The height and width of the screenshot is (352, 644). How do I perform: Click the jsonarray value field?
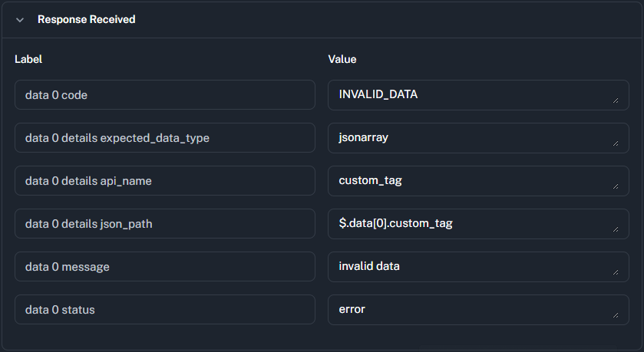point(476,138)
